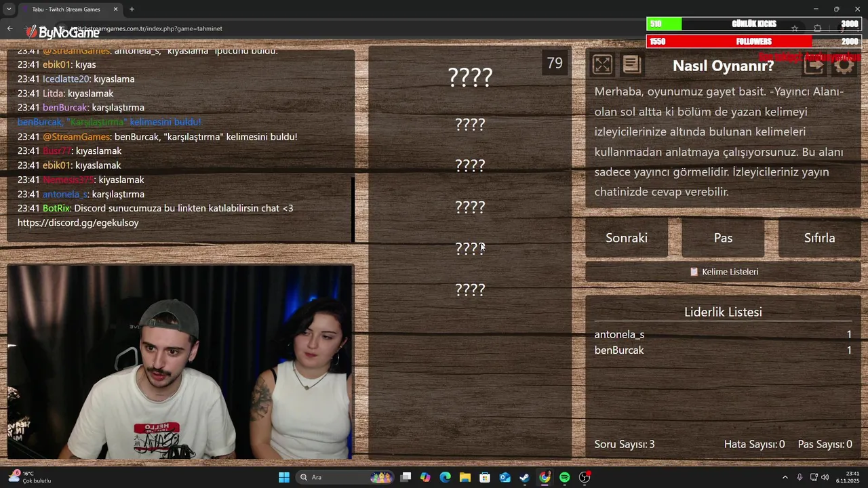
Task: Switch to Chrome in the taskbar
Action: (545, 477)
